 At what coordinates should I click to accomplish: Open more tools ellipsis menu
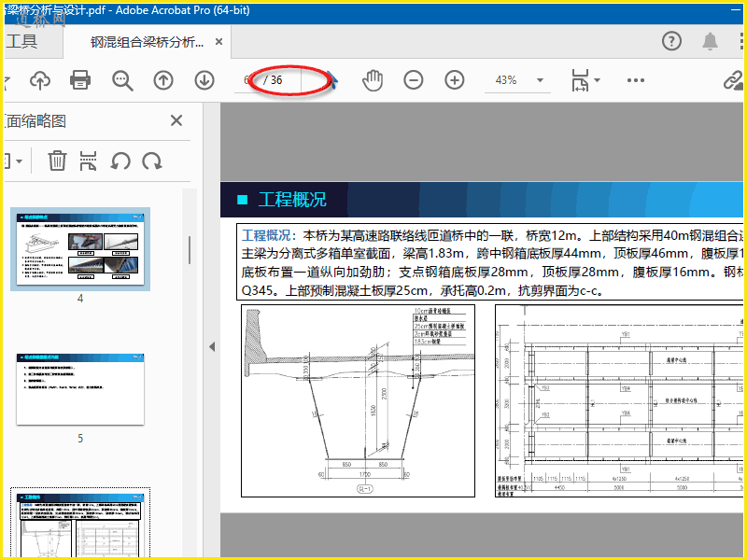pyautogui.click(x=636, y=80)
